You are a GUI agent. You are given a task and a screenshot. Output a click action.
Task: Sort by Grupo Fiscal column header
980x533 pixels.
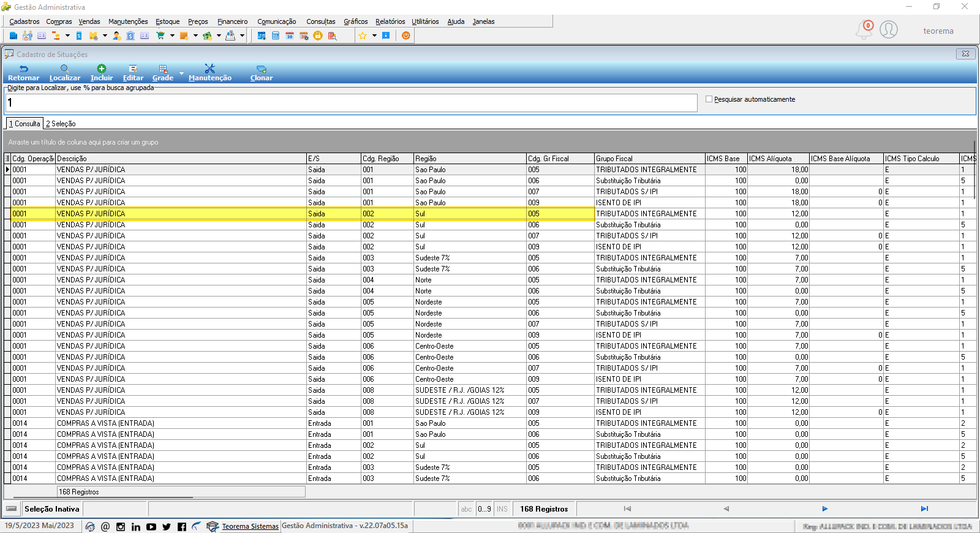[x=649, y=159]
